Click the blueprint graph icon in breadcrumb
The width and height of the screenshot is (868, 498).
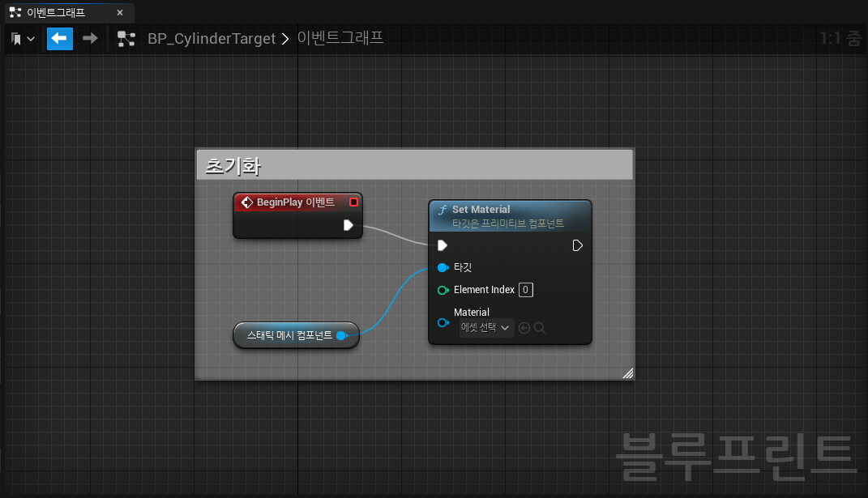pyautogui.click(x=126, y=39)
